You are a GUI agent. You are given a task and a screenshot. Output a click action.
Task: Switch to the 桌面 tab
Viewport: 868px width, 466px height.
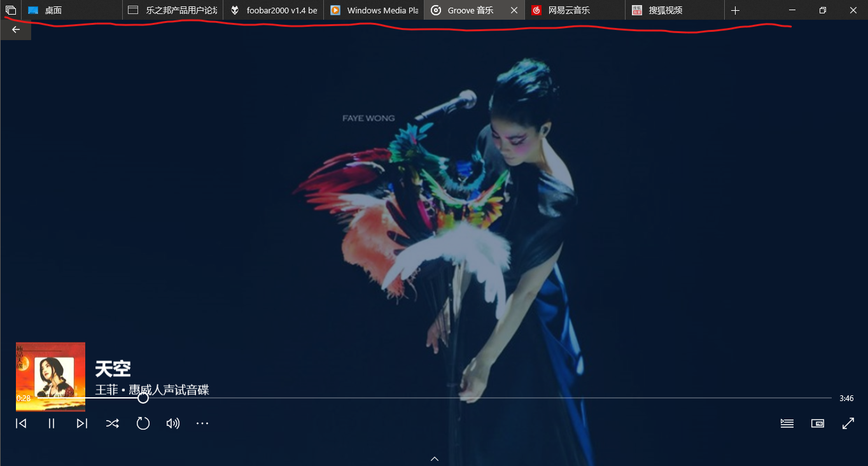[x=72, y=10]
